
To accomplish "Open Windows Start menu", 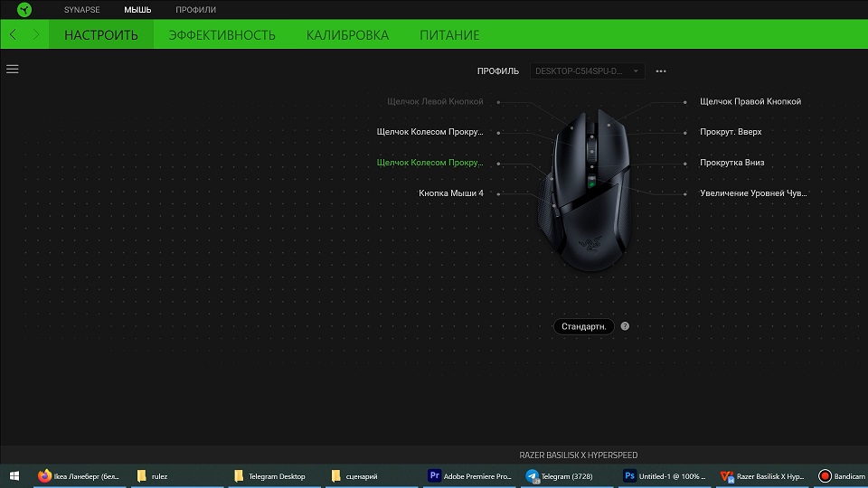I will [x=14, y=476].
